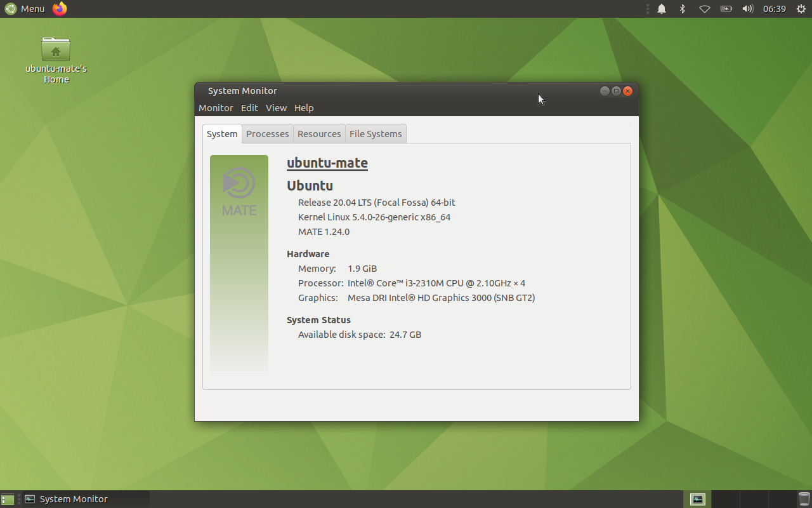Image resolution: width=812 pixels, height=508 pixels.
Task: Switch to the second workspace
Action: pyautogui.click(x=726, y=499)
